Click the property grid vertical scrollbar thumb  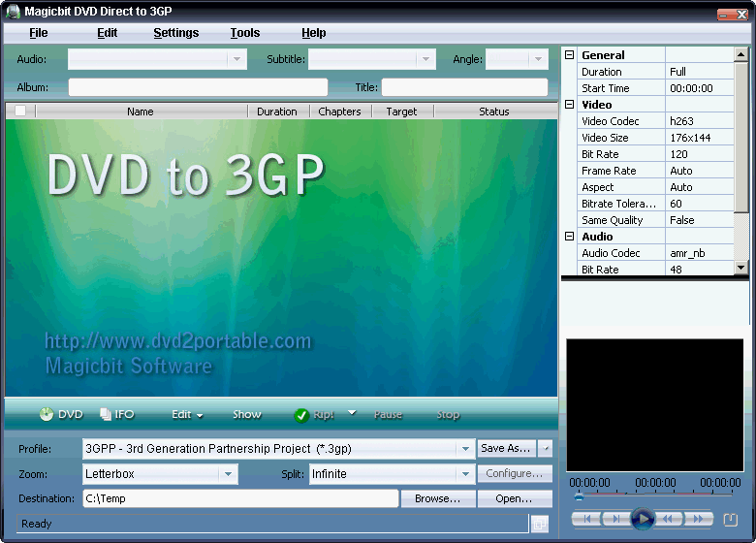pos(740,137)
